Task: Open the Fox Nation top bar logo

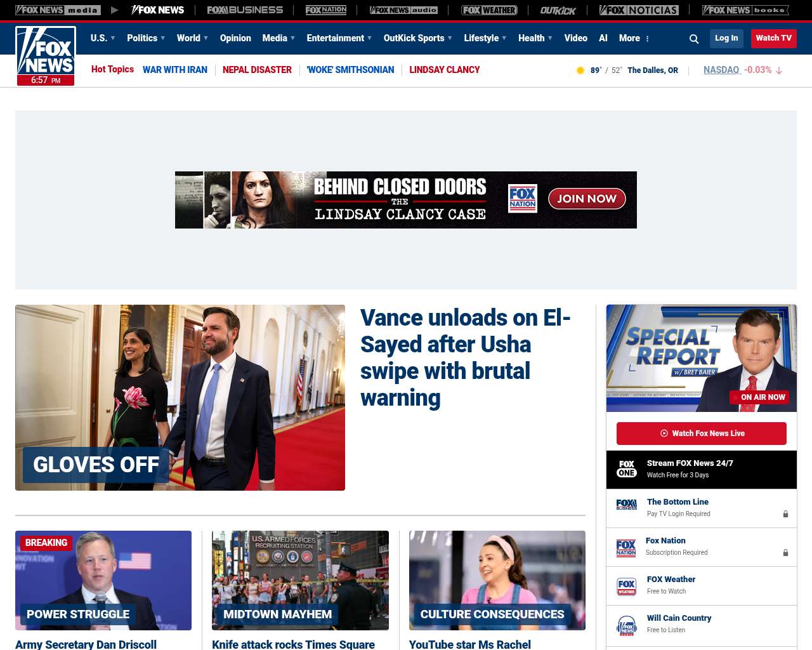Action: tap(326, 10)
